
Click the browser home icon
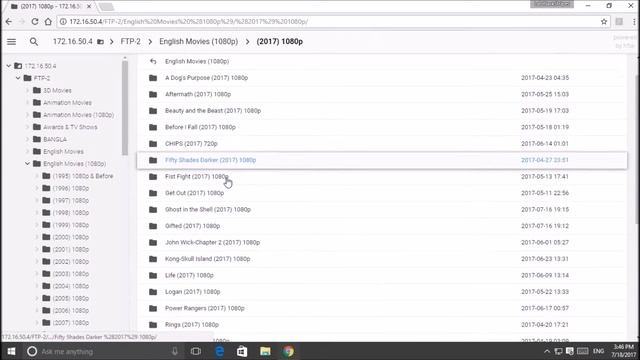48,22
